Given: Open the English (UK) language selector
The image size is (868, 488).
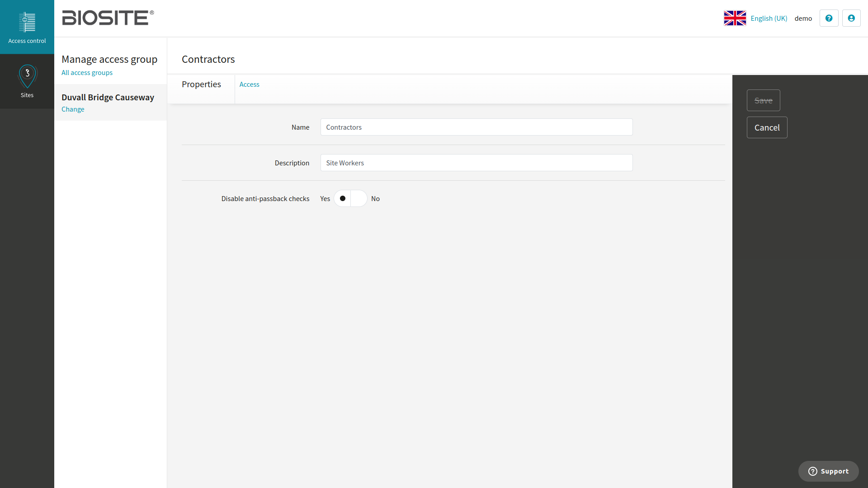Looking at the screenshot, I should coord(769,18).
